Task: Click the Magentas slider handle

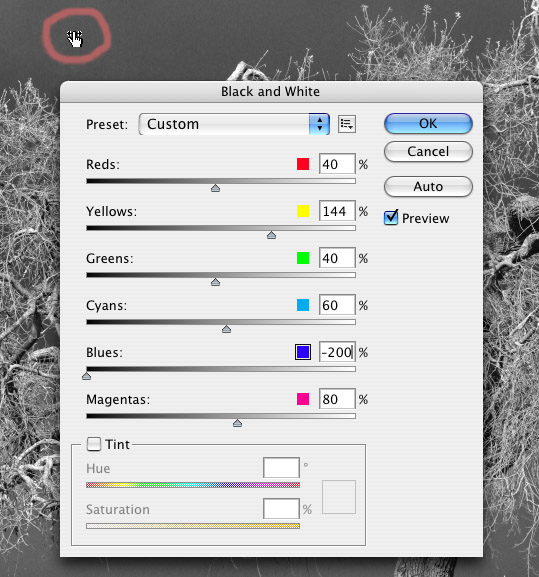Action: [238, 423]
